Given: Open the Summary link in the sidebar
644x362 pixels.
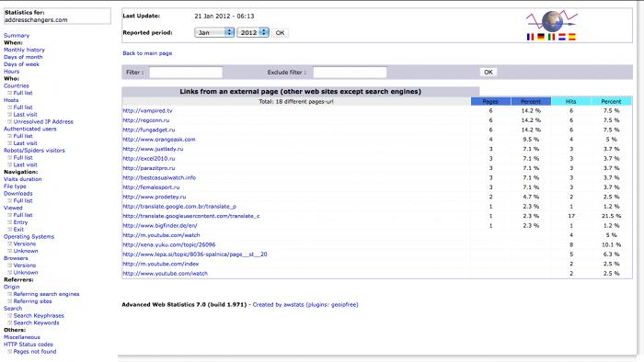Looking at the screenshot, I should click(17, 36).
